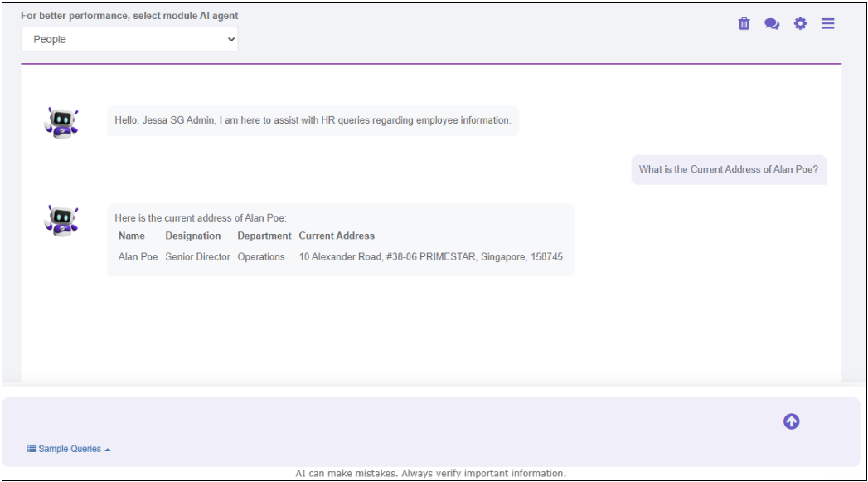Click the greeting message 'Hello, Jessa SG Admin'

coord(313,120)
